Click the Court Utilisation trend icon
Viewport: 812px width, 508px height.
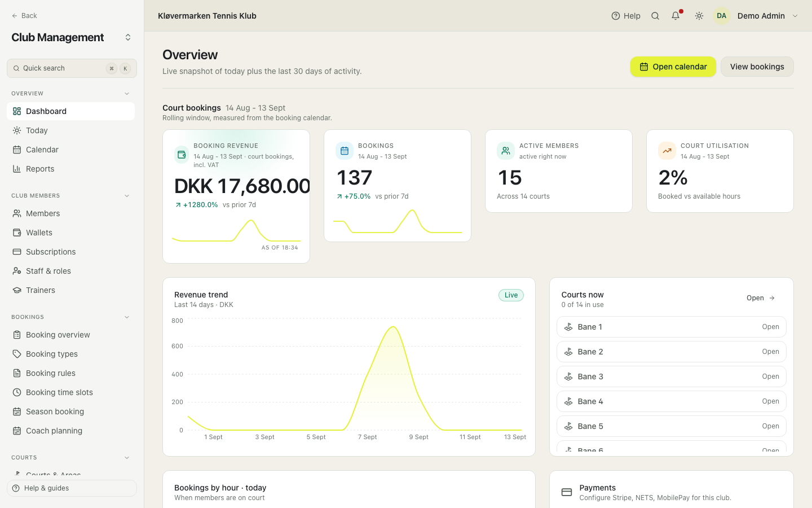pyautogui.click(x=667, y=151)
